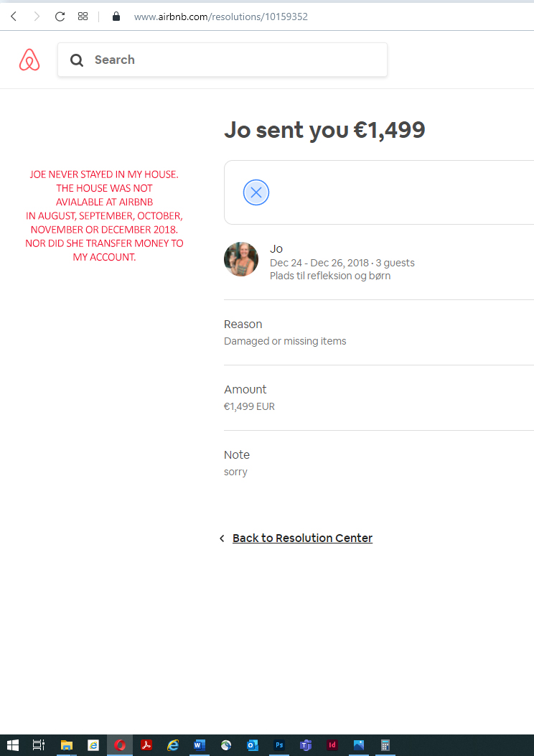The width and height of the screenshot is (534, 756).
Task: Click the address bar URL
Action: coord(220,16)
